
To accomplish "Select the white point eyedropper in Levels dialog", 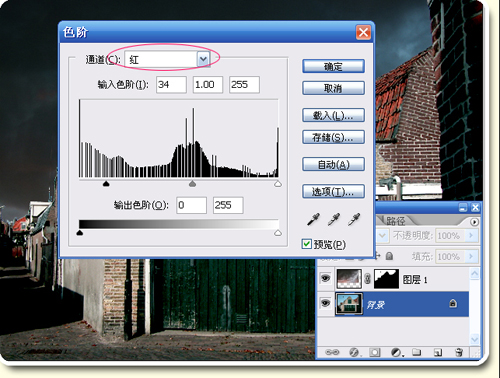I will (x=354, y=219).
